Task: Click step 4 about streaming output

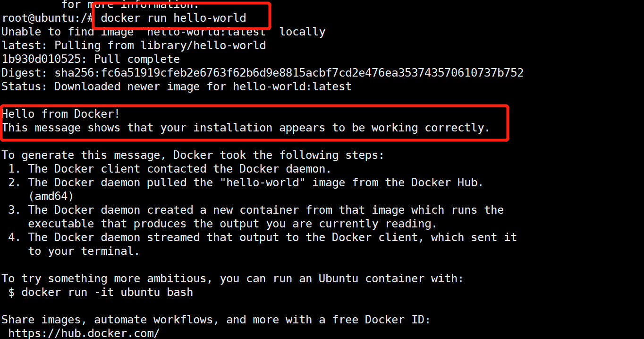Action: pyautogui.click(x=272, y=237)
